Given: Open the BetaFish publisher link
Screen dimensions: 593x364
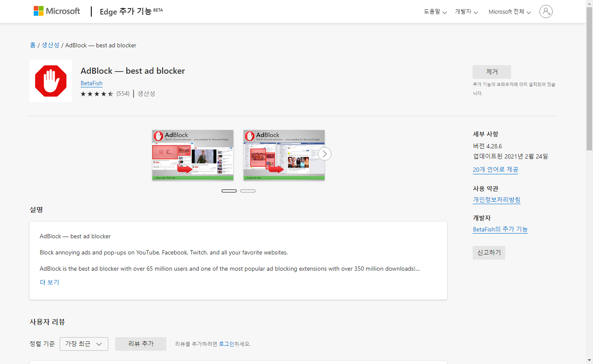Looking at the screenshot, I should pyautogui.click(x=92, y=83).
